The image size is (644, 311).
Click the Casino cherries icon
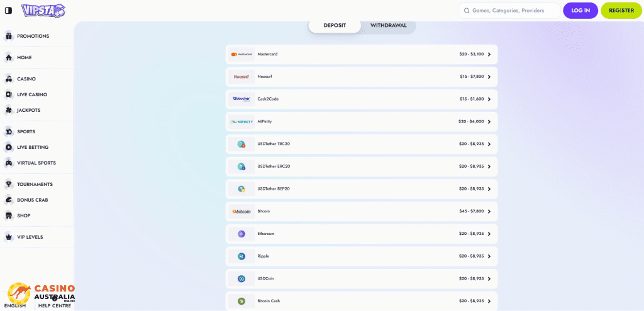pos(9,79)
